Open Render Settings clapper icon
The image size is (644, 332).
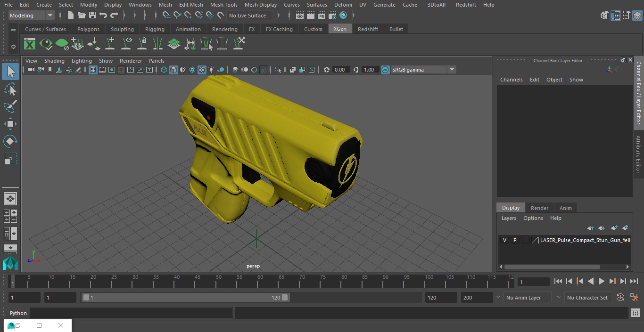pos(332,16)
